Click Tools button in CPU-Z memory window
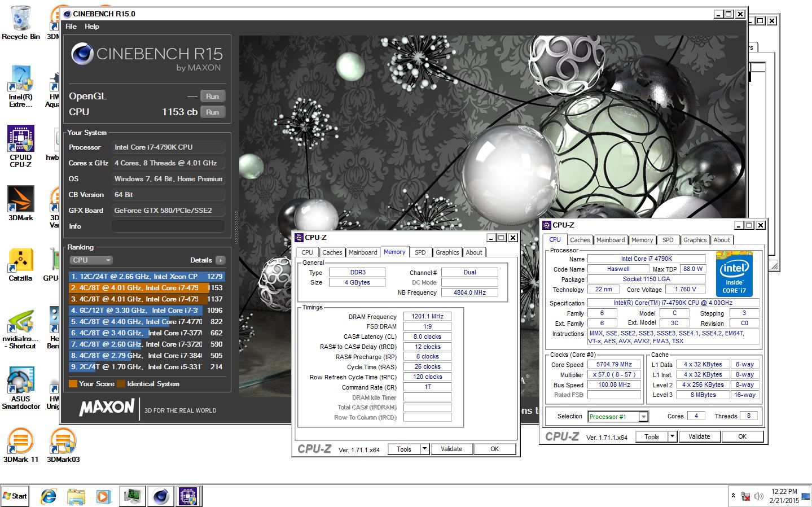Image resolution: width=812 pixels, height=507 pixels. point(404,449)
